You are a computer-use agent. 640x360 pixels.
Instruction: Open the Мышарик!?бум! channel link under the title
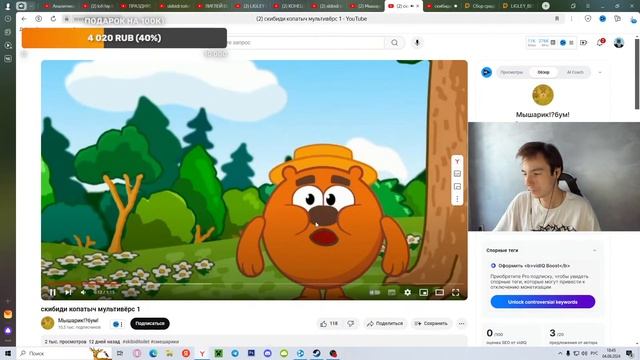point(78,320)
